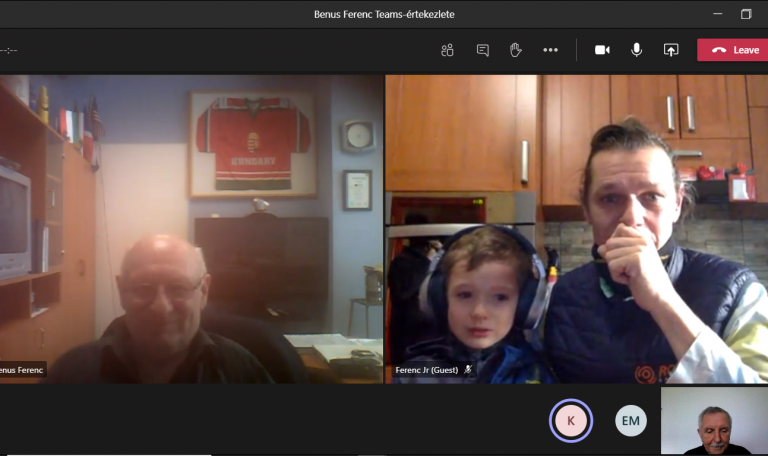Click the meeting title Benus Ferenc Teams-értekezlete

coord(384,14)
